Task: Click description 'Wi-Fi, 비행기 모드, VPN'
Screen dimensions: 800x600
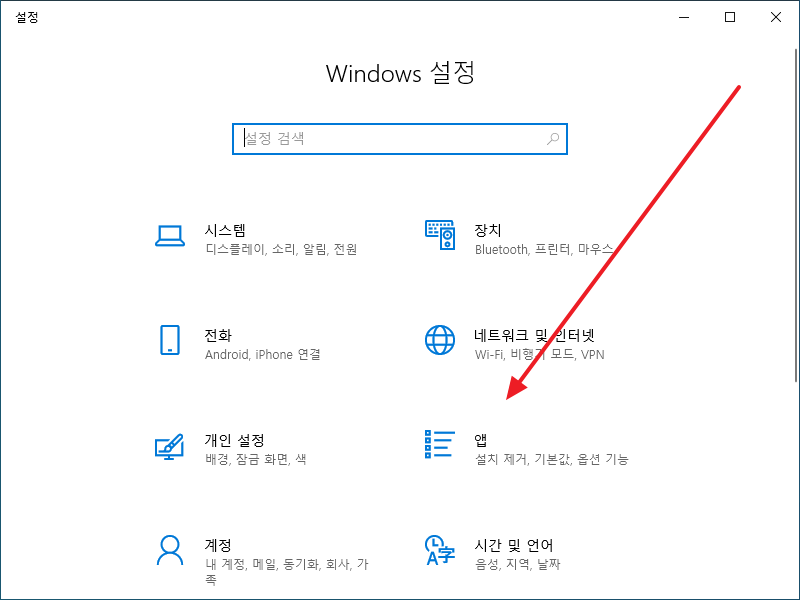Action: pos(539,355)
